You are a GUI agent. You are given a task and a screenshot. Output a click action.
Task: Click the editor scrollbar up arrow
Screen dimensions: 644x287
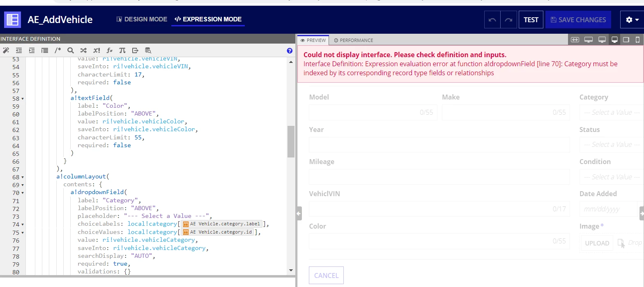(291, 62)
